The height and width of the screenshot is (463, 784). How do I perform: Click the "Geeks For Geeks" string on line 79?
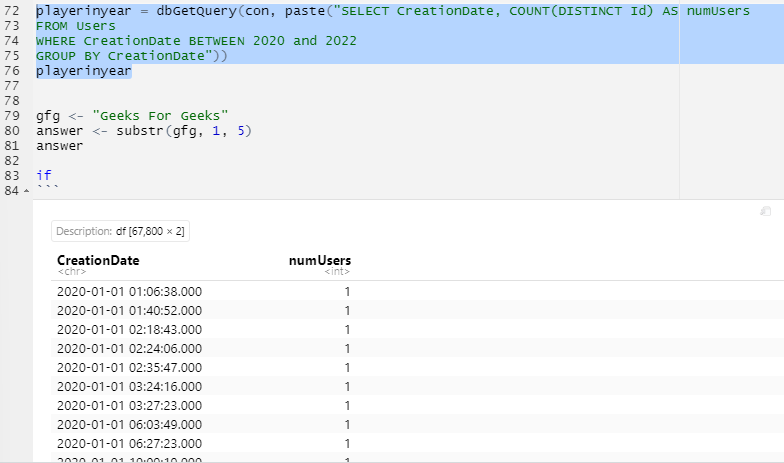[x=160, y=116]
